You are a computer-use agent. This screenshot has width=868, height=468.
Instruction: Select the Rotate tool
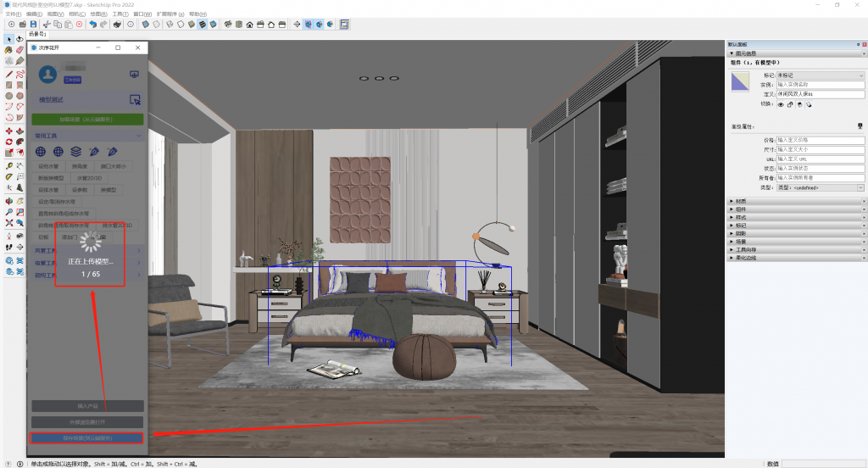[8, 142]
